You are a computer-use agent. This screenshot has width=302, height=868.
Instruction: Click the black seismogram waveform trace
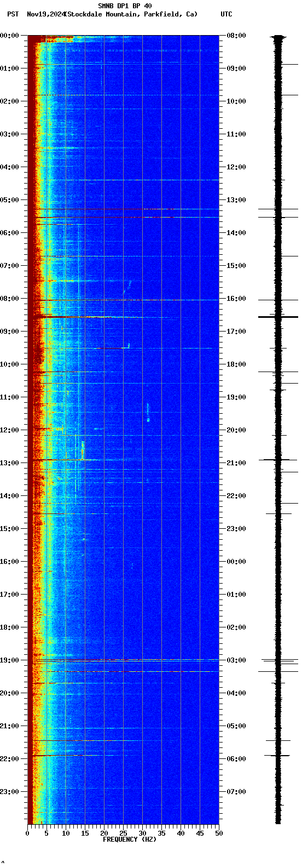pos(278,430)
